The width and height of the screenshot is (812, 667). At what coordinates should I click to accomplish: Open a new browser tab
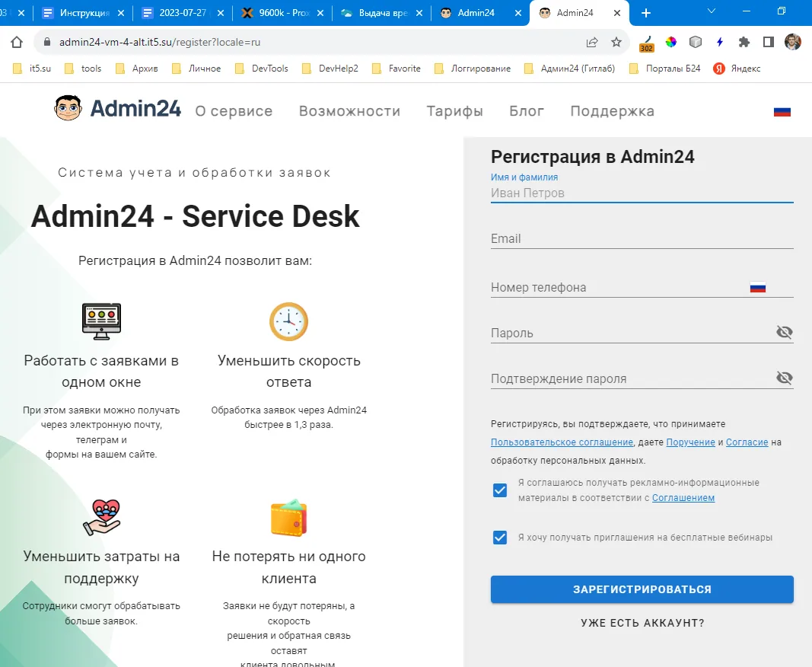pos(646,13)
